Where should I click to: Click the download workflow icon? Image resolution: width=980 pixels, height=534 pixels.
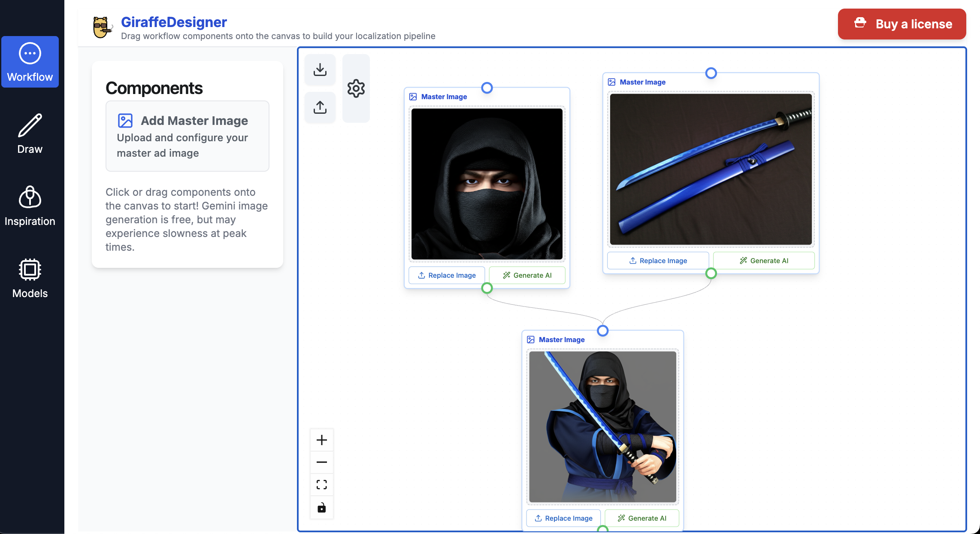(x=320, y=70)
